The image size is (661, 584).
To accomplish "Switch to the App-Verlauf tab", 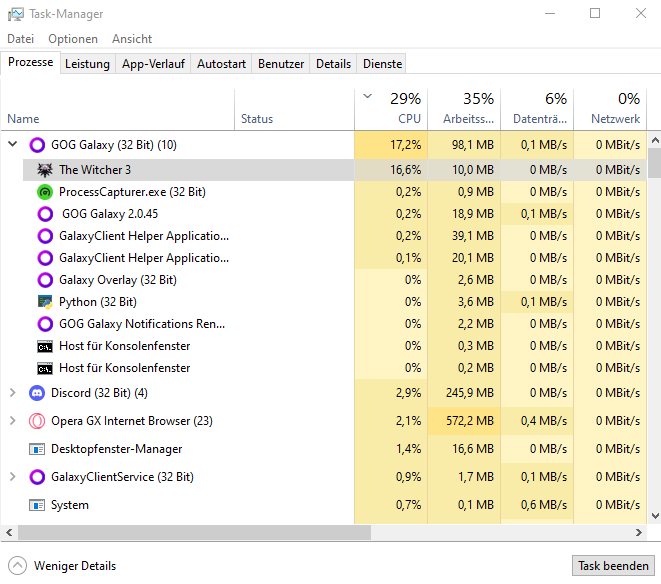I will click(x=153, y=64).
